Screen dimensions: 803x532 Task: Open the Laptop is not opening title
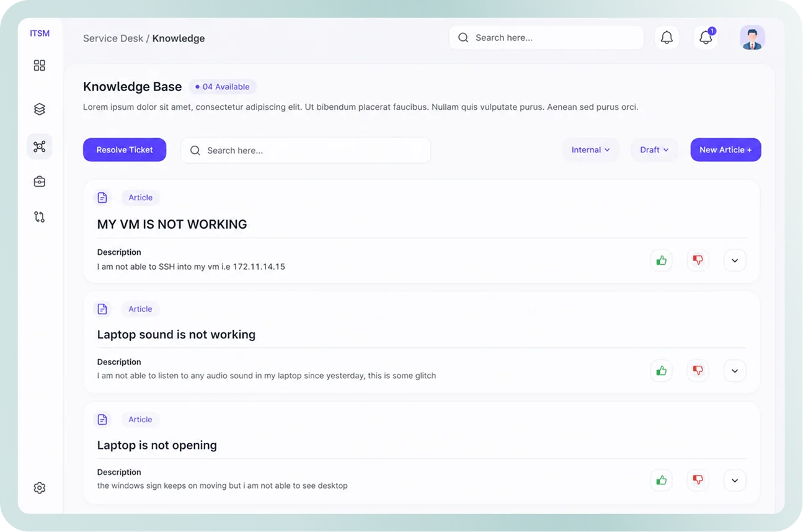[157, 445]
